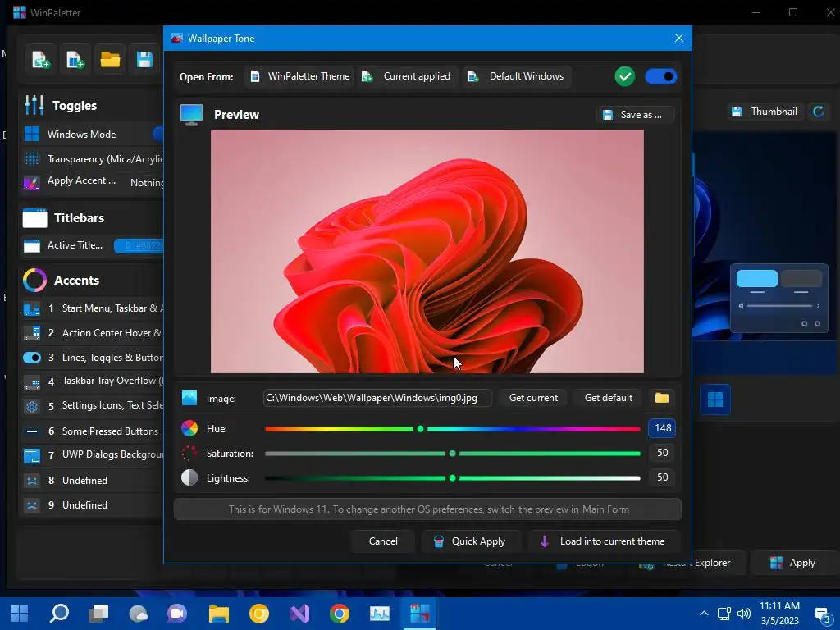Click the Accents color ring icon
840x630 pixels.
[34, 281]
